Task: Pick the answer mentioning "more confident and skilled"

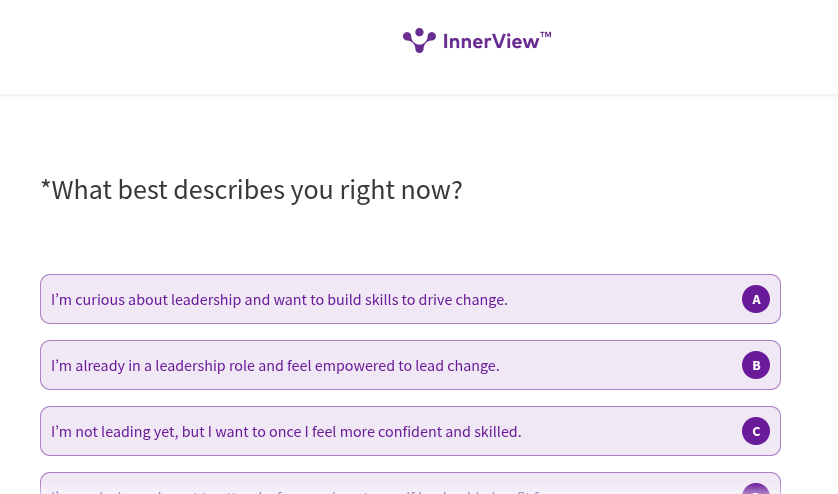Action: point(420,431)
